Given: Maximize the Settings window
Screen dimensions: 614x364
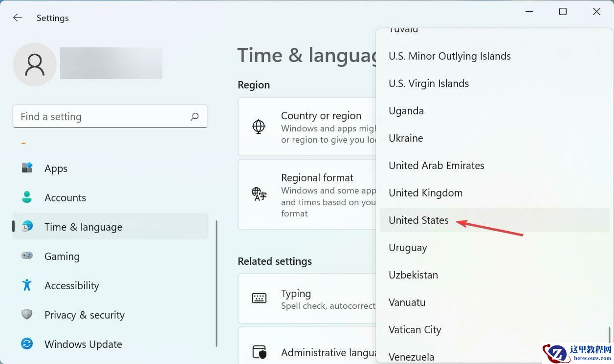Looking at the screenshot, I should [x=563, y=12].
